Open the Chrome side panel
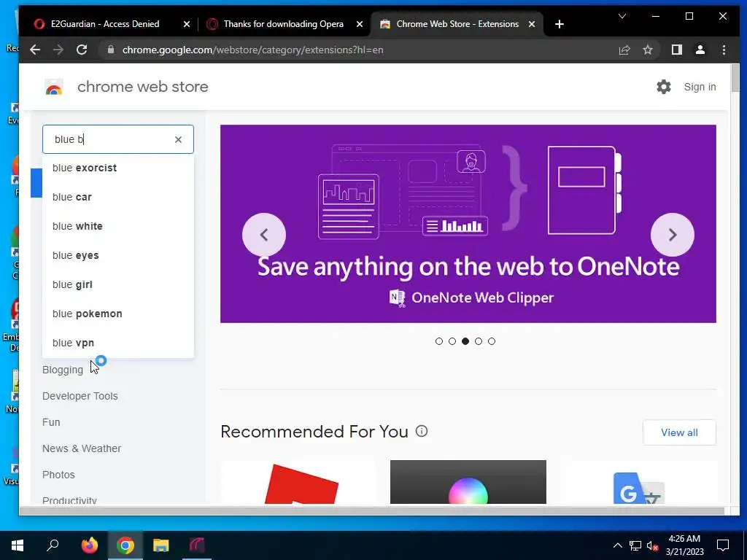Viewport: 747px width, 560px height. point(676,50)
